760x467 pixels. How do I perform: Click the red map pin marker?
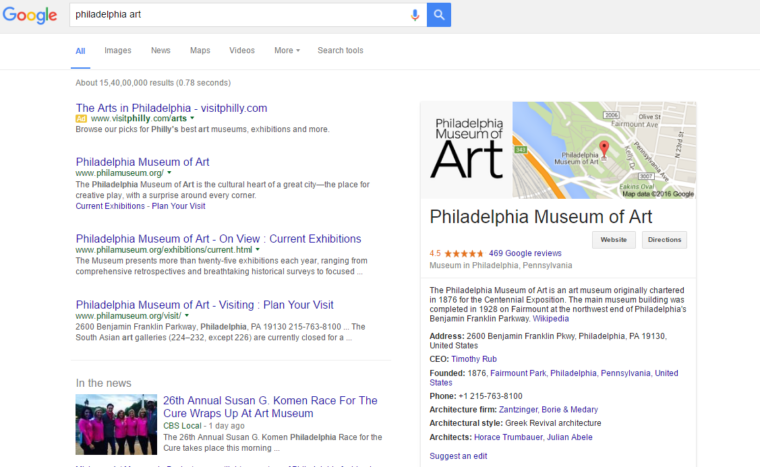(604, 148)
